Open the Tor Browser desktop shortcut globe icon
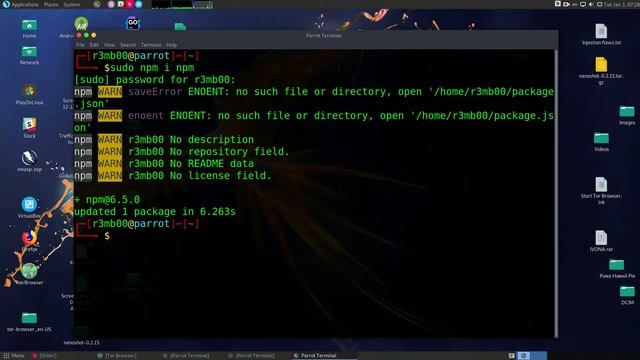This screenshot has width=640, height=360. point(29,271)
